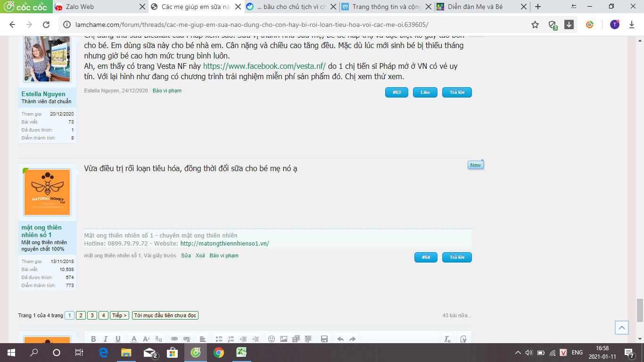Open the matongthiennhienso1.vn website link
Viewport: 644px width, 362px height.
tap(224, 244)
